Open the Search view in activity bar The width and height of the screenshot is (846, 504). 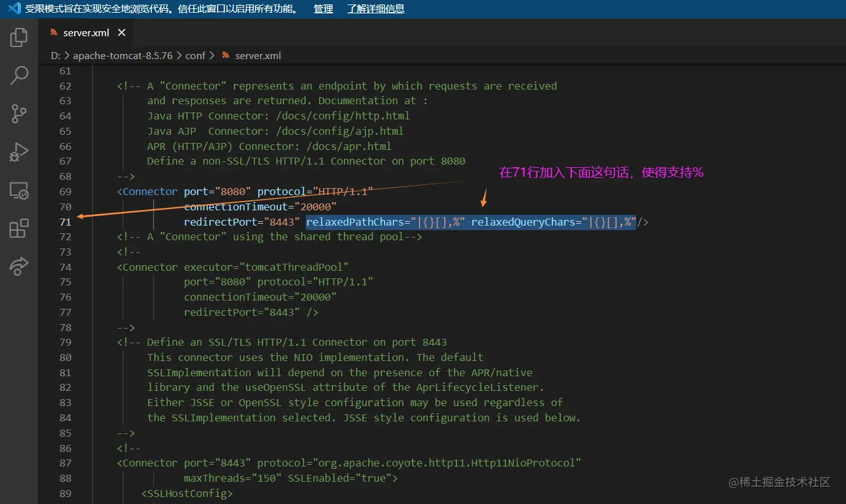[19, 76]
